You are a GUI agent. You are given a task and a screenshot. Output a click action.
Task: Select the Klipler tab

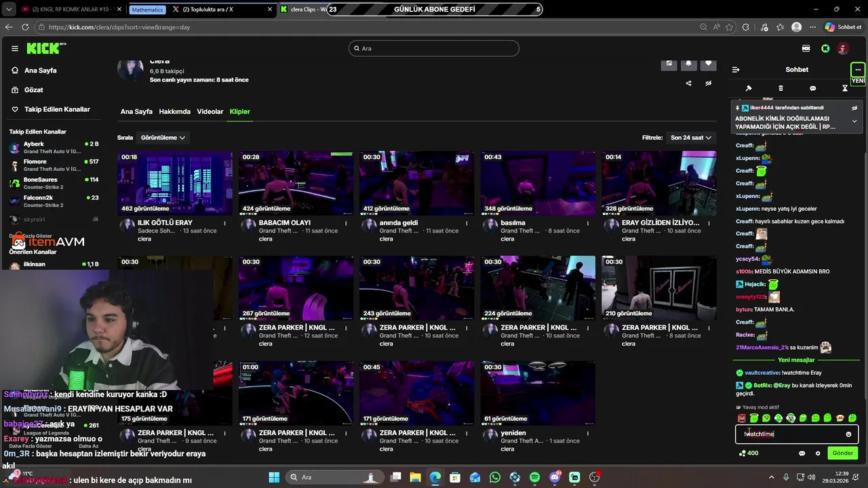(240, 112)
